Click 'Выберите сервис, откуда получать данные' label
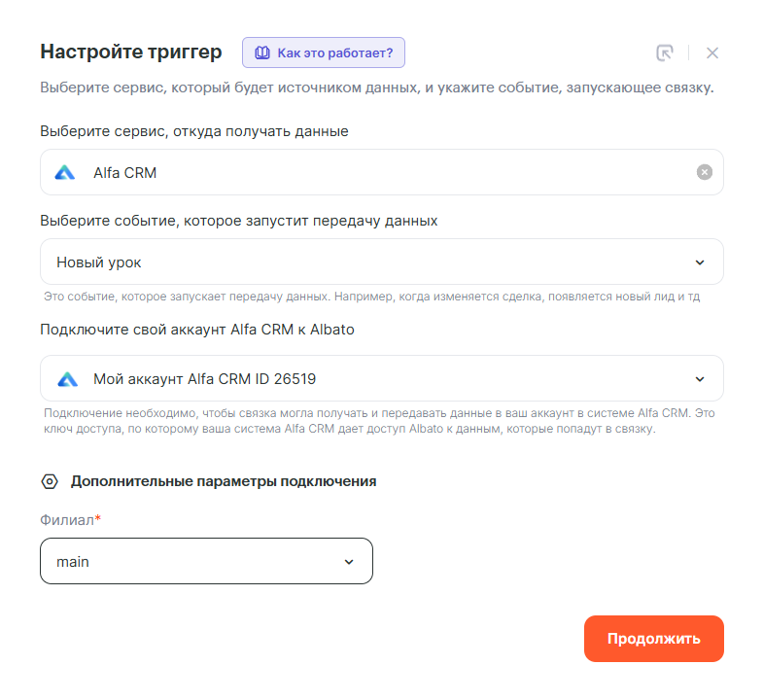The image size is (763, 700). tap(193, 131)
